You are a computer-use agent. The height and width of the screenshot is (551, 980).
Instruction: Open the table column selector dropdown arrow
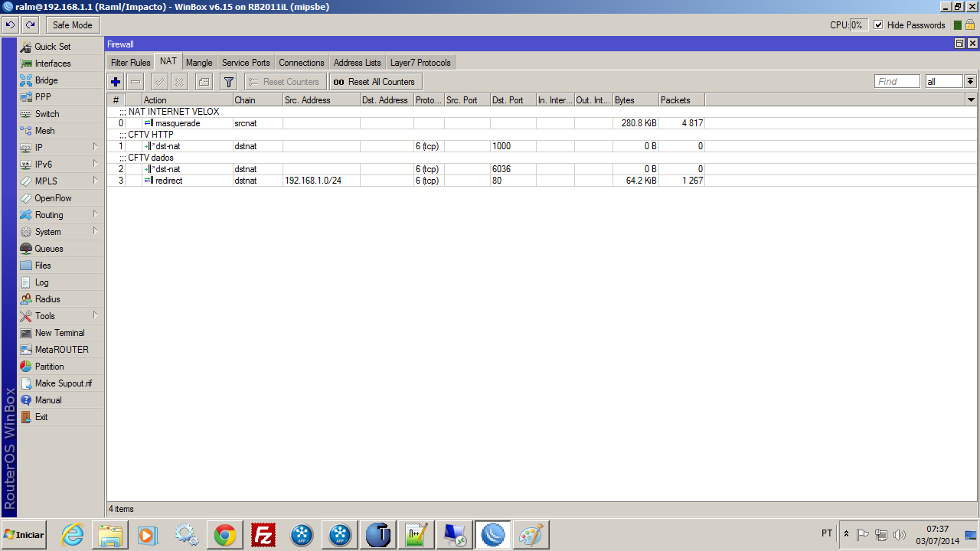[x=971, y=100]
